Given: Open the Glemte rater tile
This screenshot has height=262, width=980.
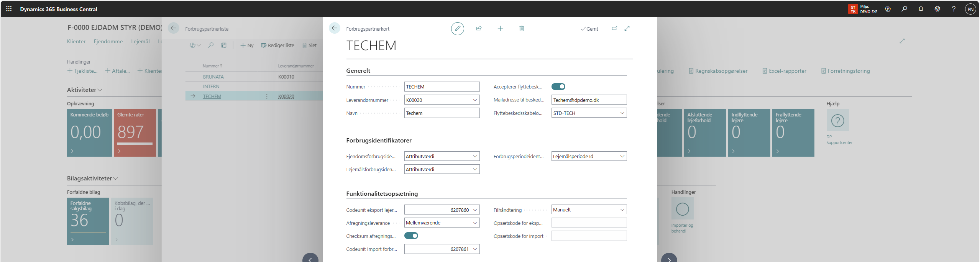Looking at the screenshot, I should coord(135,133).
